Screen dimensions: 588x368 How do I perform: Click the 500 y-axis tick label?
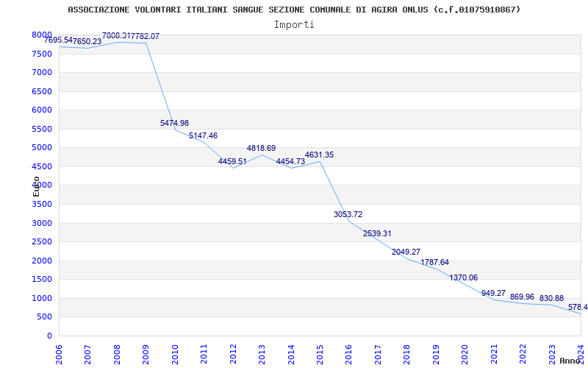(45, 317)
